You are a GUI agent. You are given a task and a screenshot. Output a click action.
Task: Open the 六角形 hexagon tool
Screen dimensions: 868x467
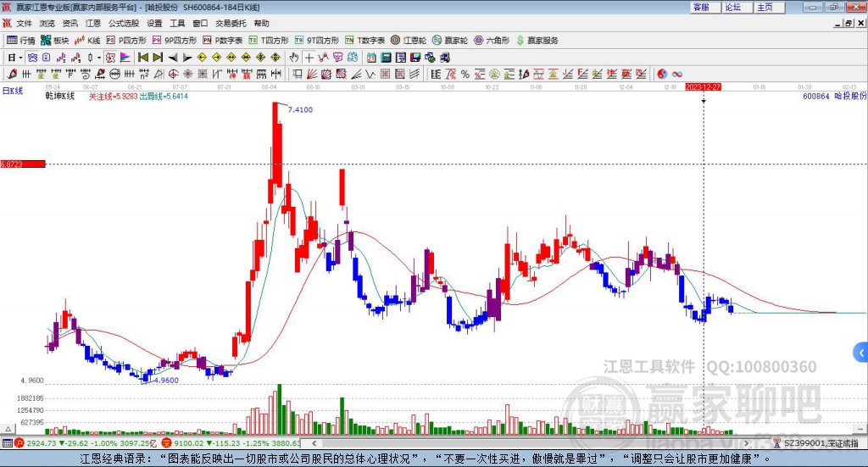492,41
